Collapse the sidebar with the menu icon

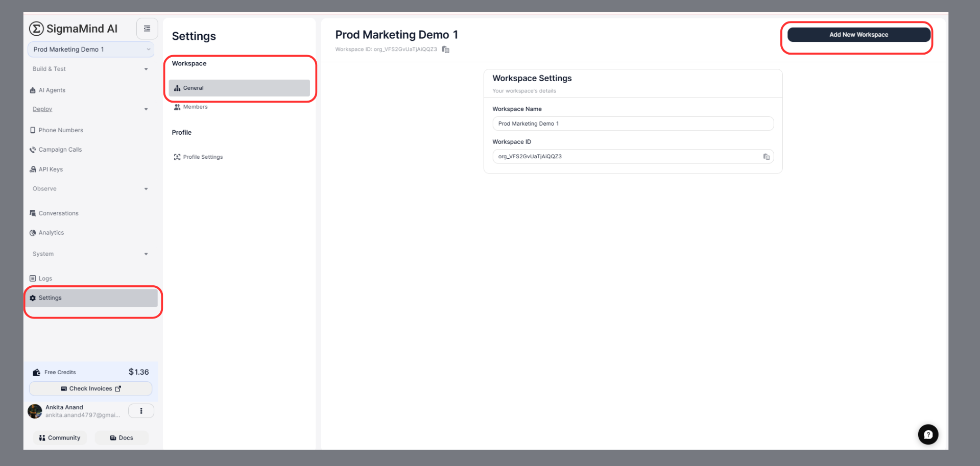click(147, 29)
